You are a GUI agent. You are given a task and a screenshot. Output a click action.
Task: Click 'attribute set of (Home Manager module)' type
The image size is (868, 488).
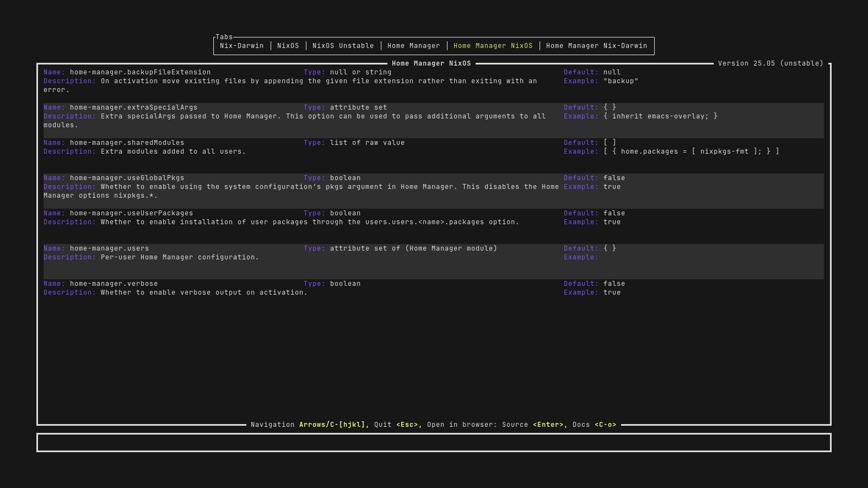coord(413,248)
